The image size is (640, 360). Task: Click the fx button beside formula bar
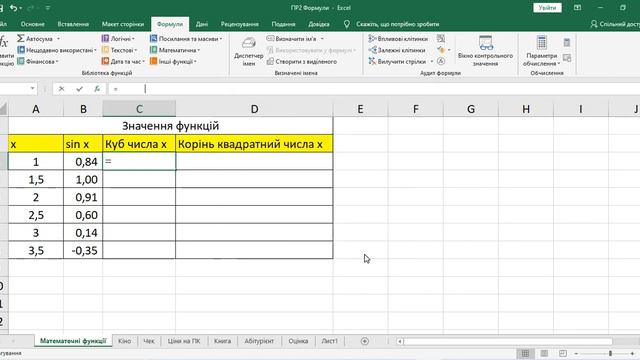(x=97, y=89)
